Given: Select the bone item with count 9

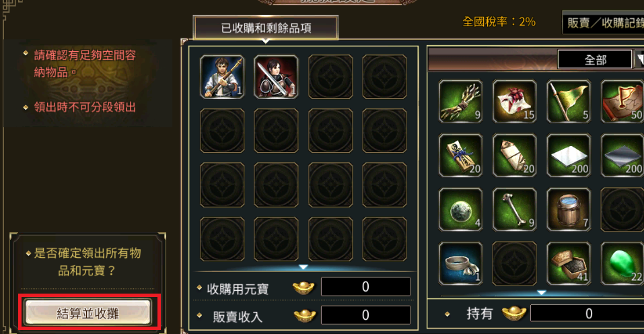Looking at the screenshot, I should tap(515, 209).
